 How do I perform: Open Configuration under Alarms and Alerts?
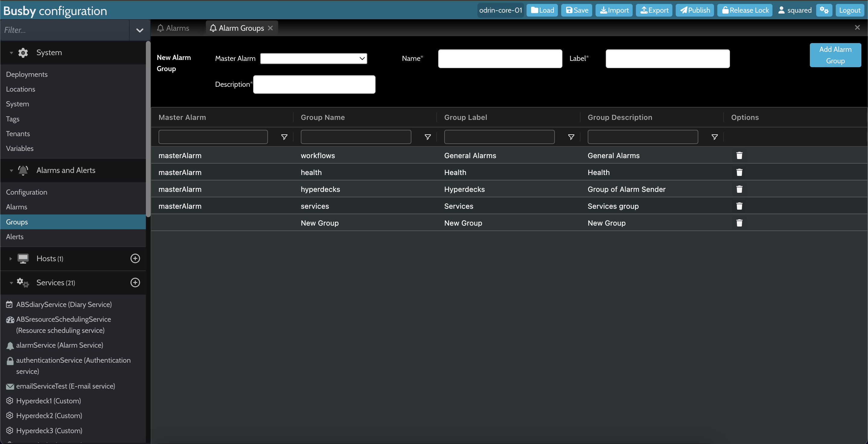point(27,192)
